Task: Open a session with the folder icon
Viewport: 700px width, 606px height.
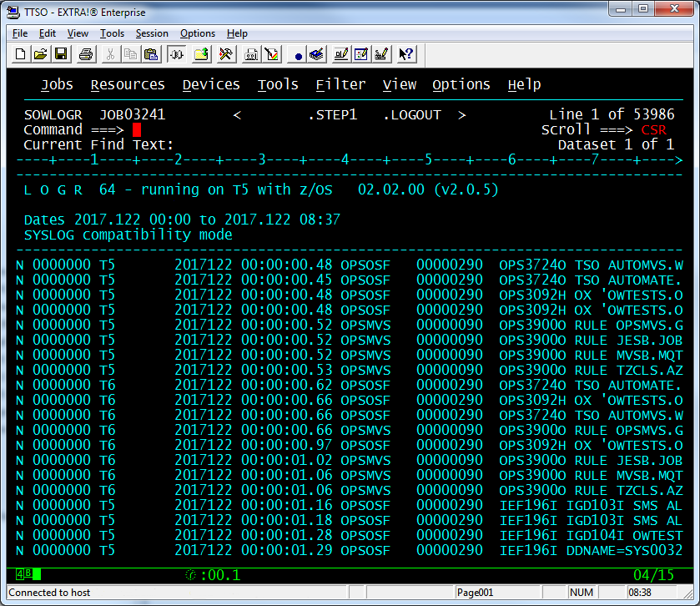Action: click(41, 54)
